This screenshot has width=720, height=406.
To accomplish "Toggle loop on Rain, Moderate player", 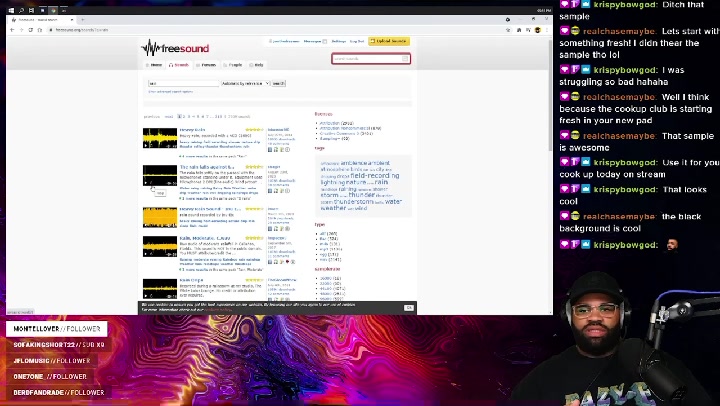I will click(152, 254).
